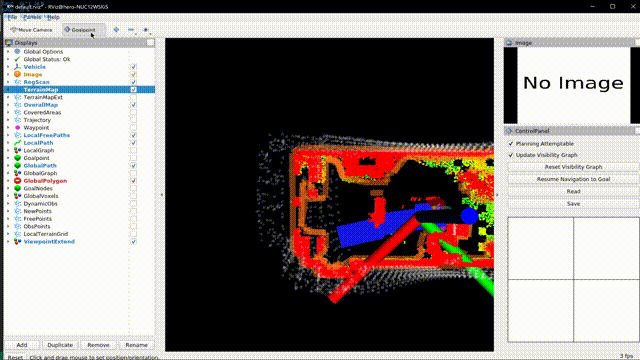Toggle the Image display checkbox
Viewport: 640px width, 360px height.
pos(133,74)
